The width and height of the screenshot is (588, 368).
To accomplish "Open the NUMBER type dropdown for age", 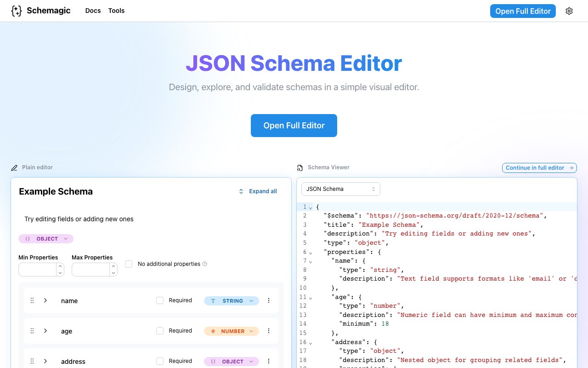I will [x=232, y=331].
